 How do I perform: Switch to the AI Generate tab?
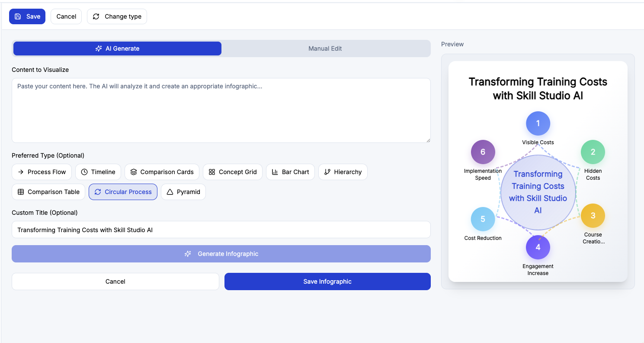pos(117,49)
